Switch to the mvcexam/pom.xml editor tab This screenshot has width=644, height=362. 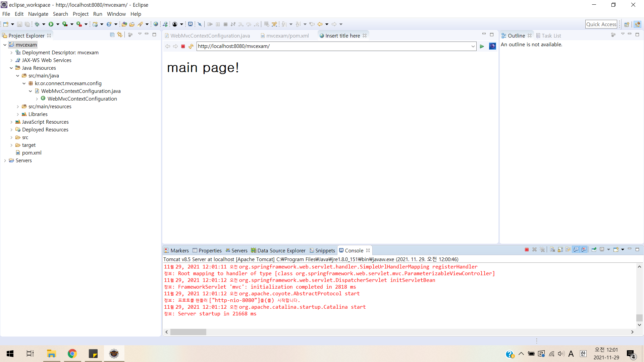(287, 36)
